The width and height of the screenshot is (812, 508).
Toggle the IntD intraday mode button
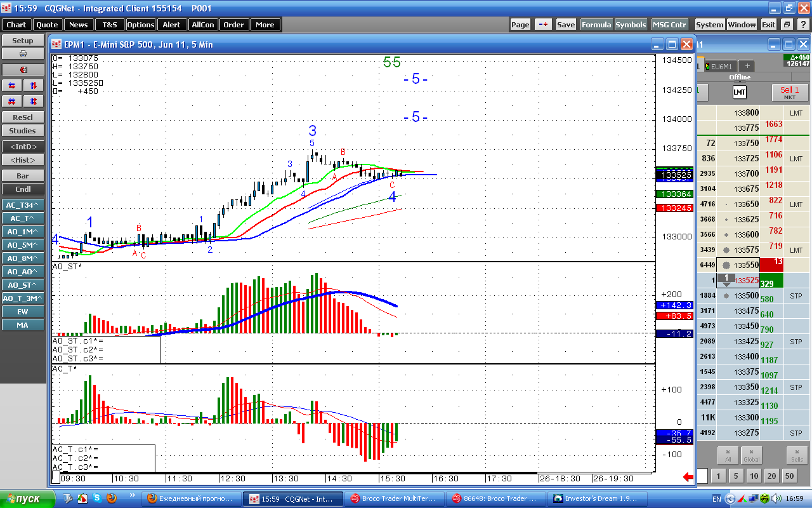click(23, 147)
